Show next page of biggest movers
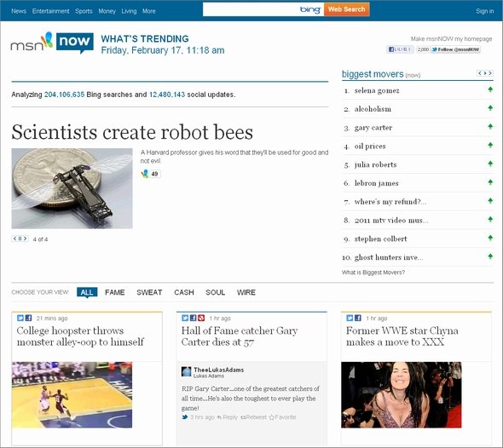Screen dimensions: 503x448 pyautogui.click(x=490, y=73)
